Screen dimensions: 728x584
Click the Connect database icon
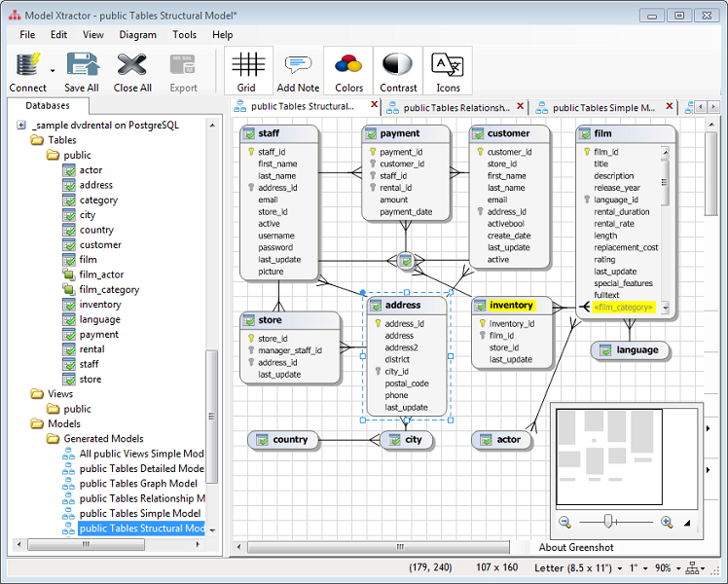coord(27,66)
